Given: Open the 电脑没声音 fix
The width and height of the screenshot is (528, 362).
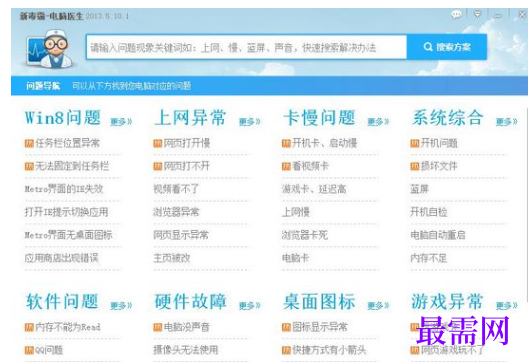Looking at the screenshot, I should (187, 327).
